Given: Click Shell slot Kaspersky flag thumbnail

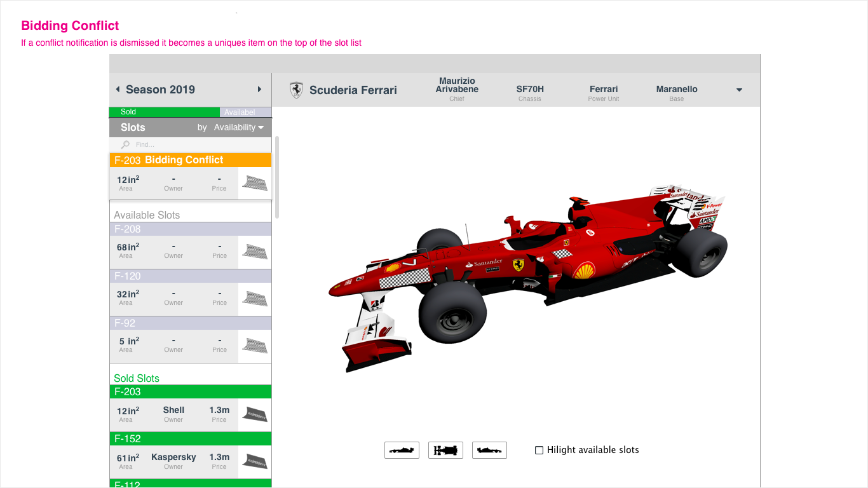Looking at the screenshot, I should coord(255,414).
